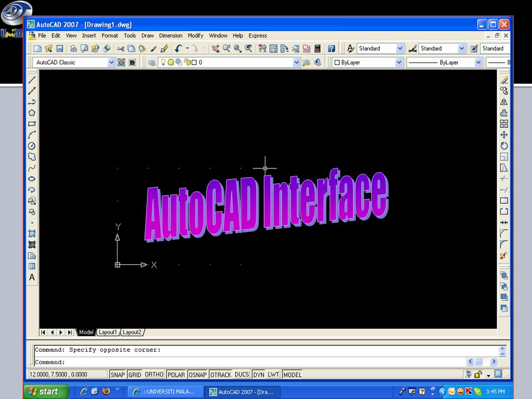
Task: Expand the status bar tray menu arrow
Action: click(x=489, y=375)
